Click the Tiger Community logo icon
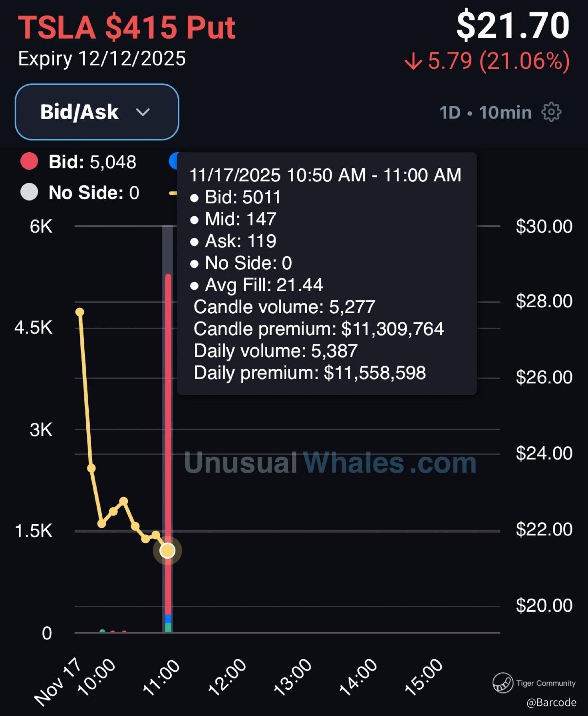The image size is (588, 716). pos(503,683)
